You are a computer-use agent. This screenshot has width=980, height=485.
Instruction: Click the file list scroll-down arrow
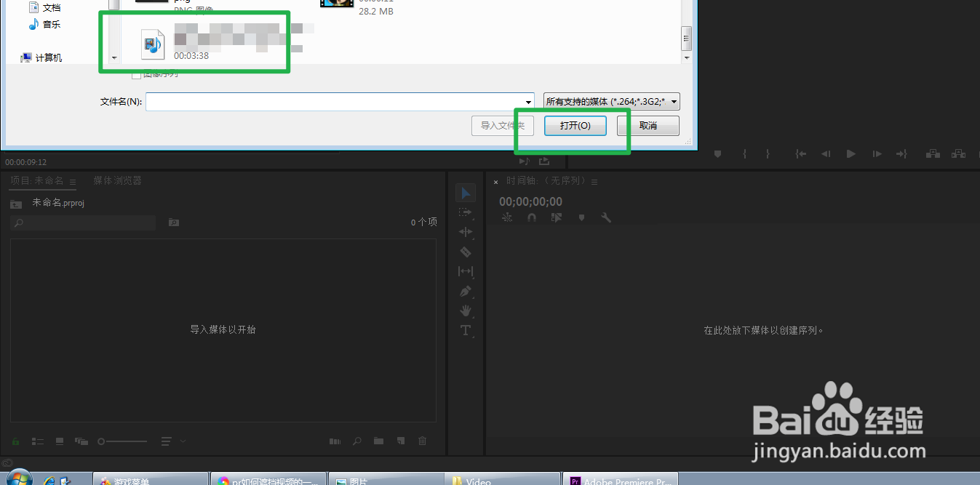(x=686, y=57)
